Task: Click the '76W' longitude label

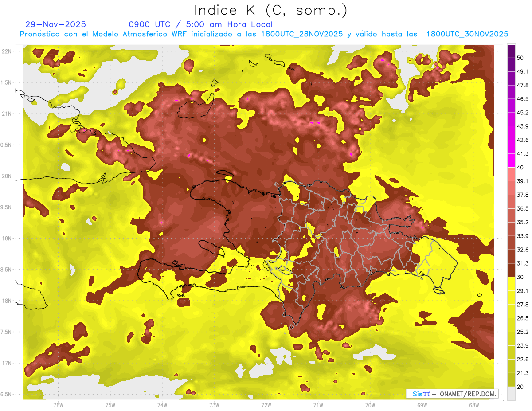Action: point(58,405)
